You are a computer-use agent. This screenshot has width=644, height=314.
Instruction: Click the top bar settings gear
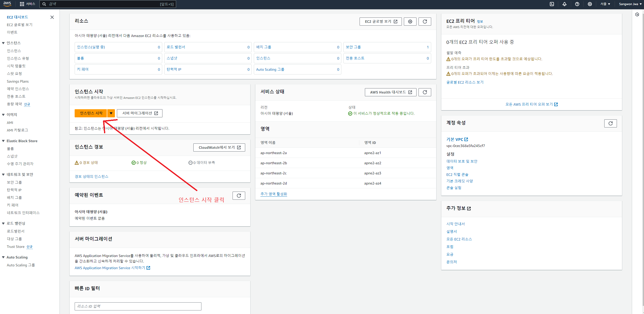590,4
